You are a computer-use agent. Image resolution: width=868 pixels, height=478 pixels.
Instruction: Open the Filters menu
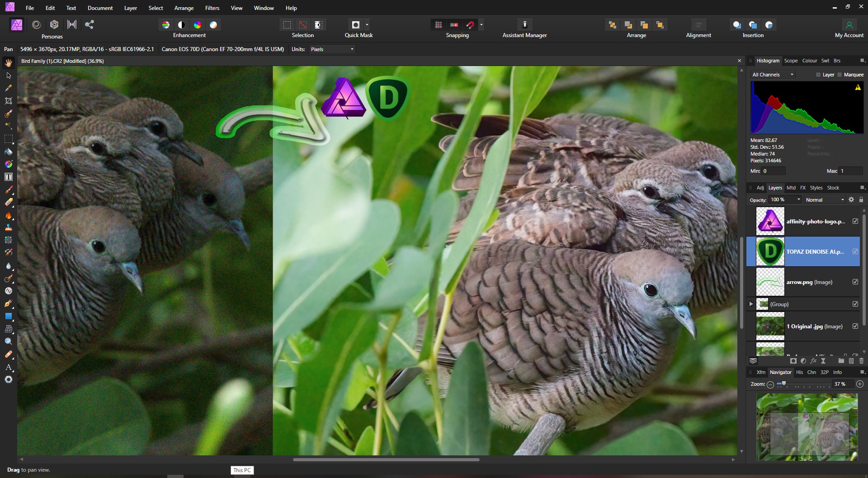pyautogui.click(x=212, y=8)
